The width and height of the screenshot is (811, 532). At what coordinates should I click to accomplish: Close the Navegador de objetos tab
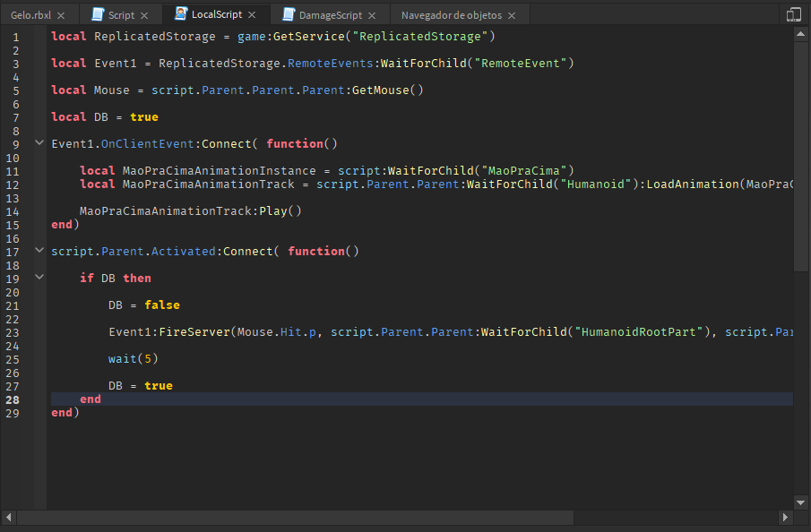512,15
